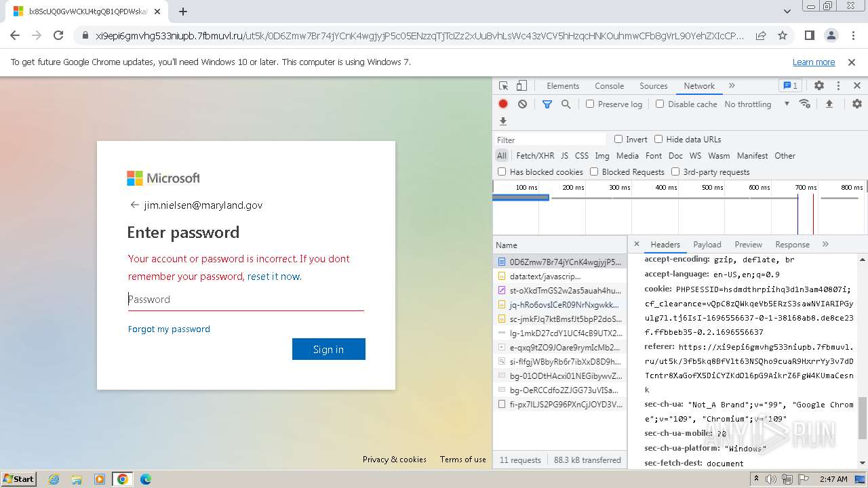This screenshot has width=868, height=488.
Task: Bookmark this page with the star icon
Action: pyautogui.click(x=783, y=36)
